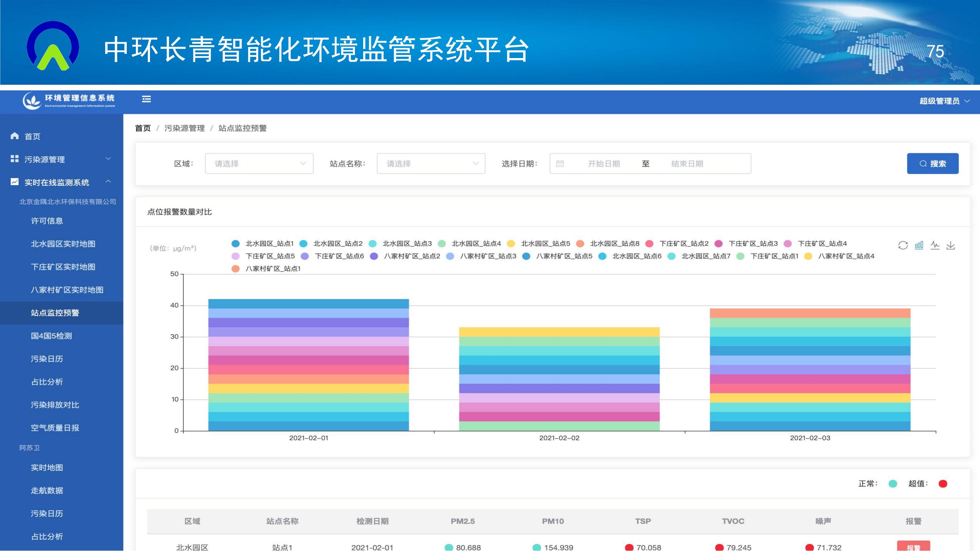980x551 pixels.
Task: Click the 污染源管理 breadcrumb link
Action: tap(185, 128)
